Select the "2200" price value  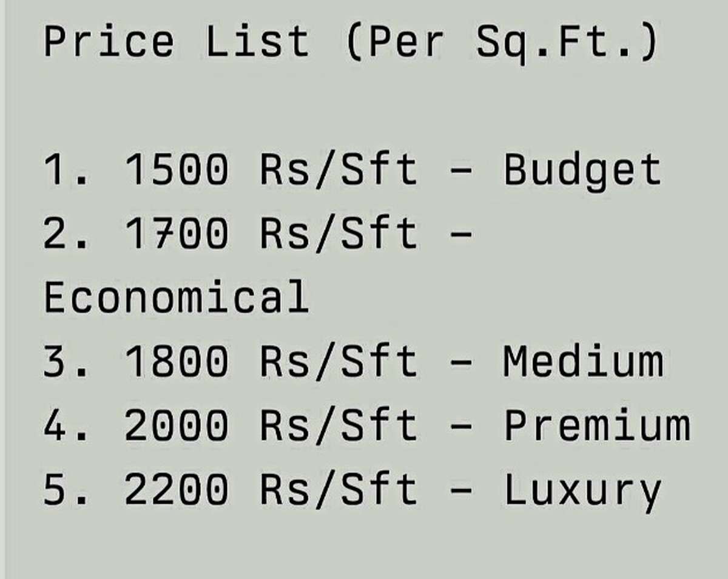pos(177,489)
